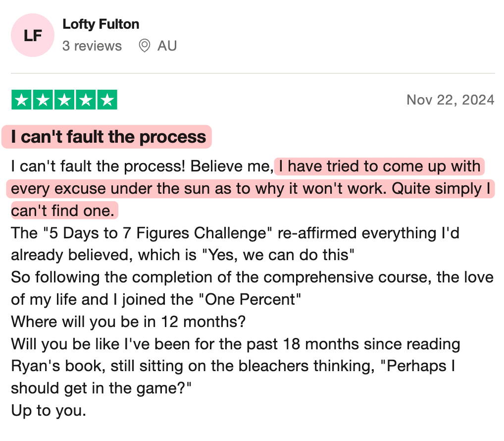Click the "Where will you be in 12 months?" line
504x441 pixels.
(x=128, y=322)
